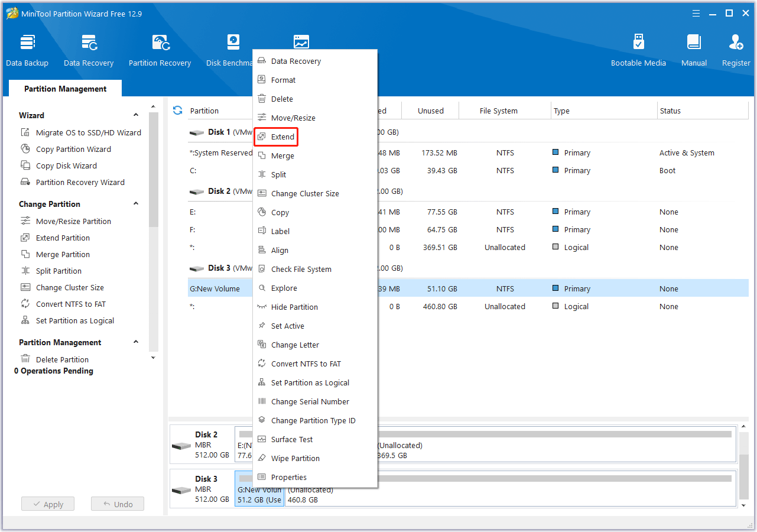Choose Change Cluster Size in context menu
Viewport: 757px width, 532px height.
[315, 193]
